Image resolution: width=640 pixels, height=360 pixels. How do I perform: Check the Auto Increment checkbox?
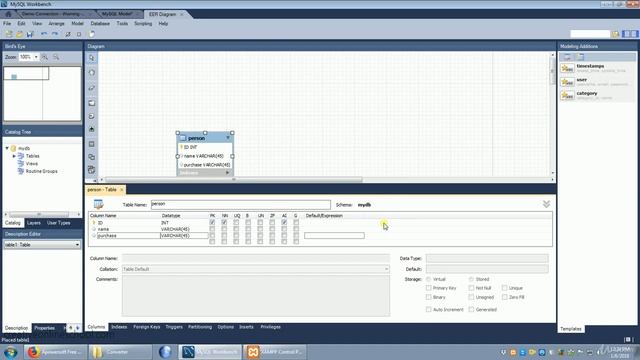point(429,309)
